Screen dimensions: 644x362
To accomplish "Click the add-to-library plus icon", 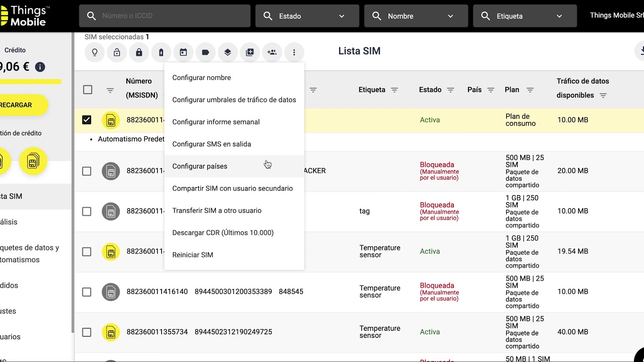I will tap(250, 52).
